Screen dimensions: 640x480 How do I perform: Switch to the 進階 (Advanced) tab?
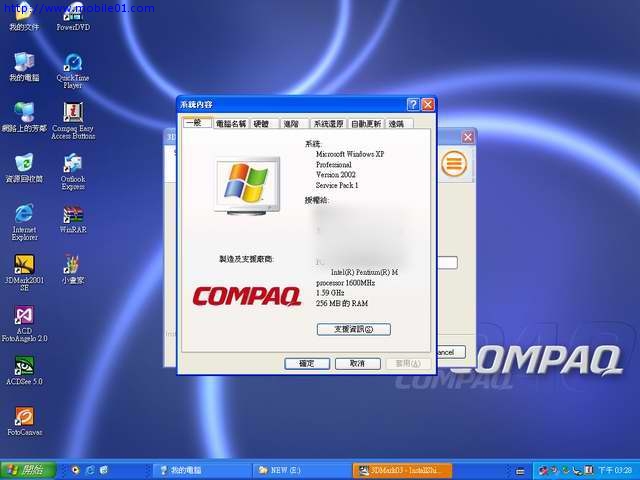(x=294, y=124)
